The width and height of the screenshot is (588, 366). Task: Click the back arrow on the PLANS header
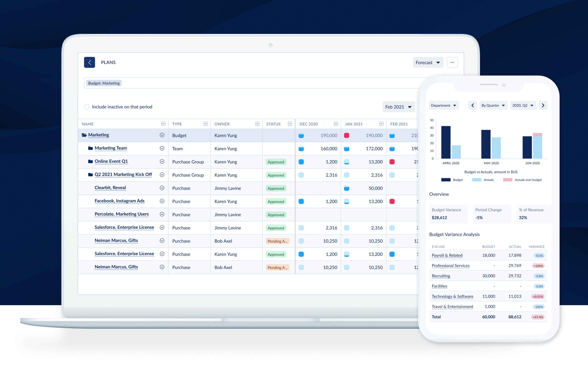point(89,62)
